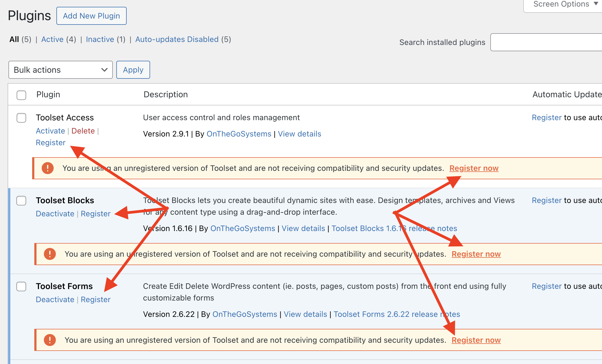
Task: Click Register now in Toolset Forms notice
Action: click(x=476, y=340)
